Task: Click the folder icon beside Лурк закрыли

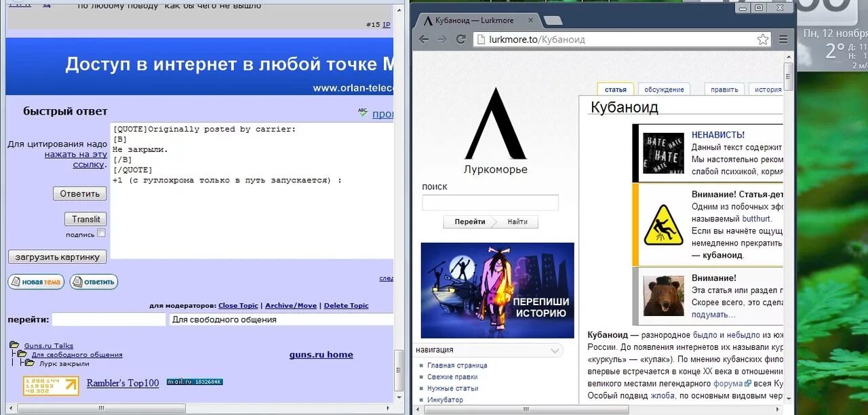Action: tap(31, 363)
